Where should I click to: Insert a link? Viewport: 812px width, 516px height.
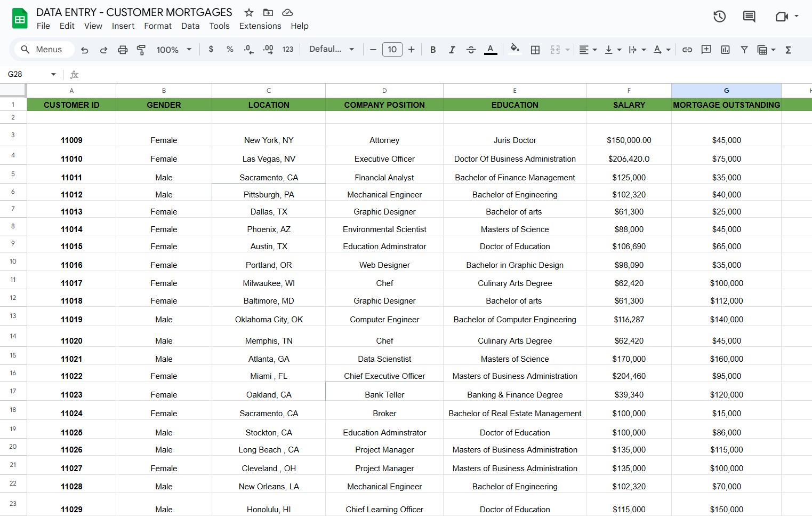[687, 50]
